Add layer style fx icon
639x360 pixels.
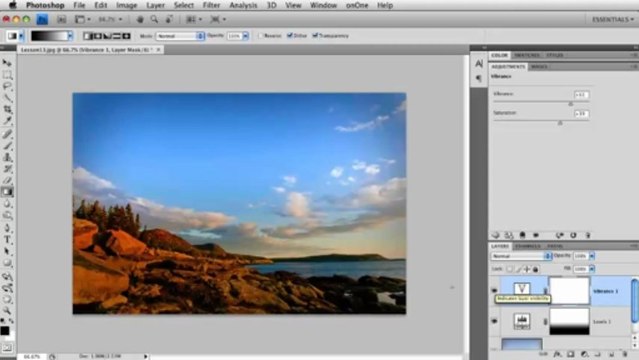557,354
